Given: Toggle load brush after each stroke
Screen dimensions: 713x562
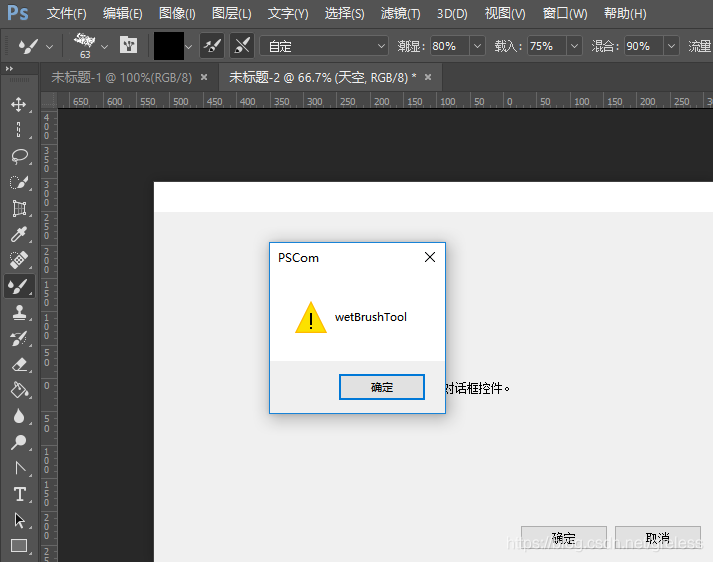Looking at the screenshot, I should tap(212, 45).
